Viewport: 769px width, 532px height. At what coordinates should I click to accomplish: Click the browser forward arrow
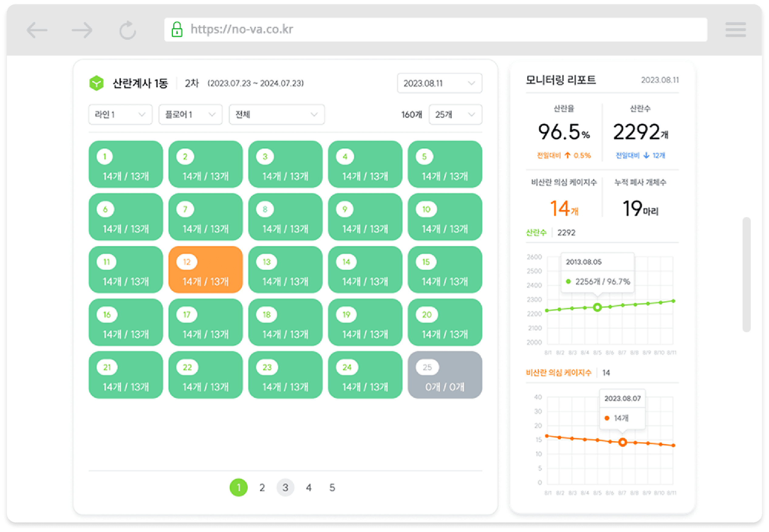82,30
